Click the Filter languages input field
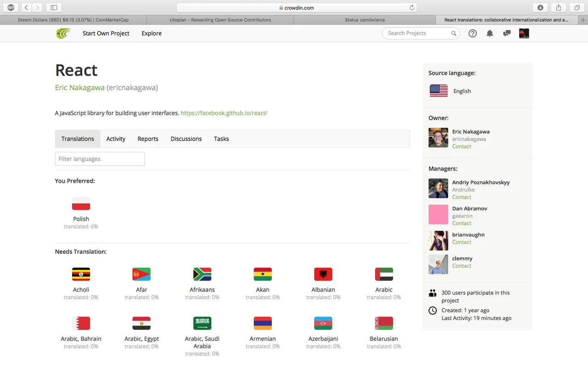This screenshot has height=368, width=588. [100, 159]
